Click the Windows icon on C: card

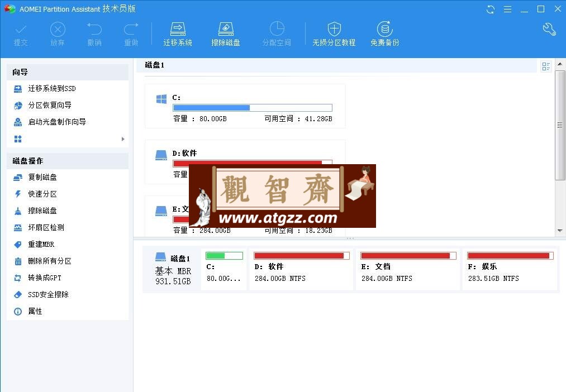[161, 99]
